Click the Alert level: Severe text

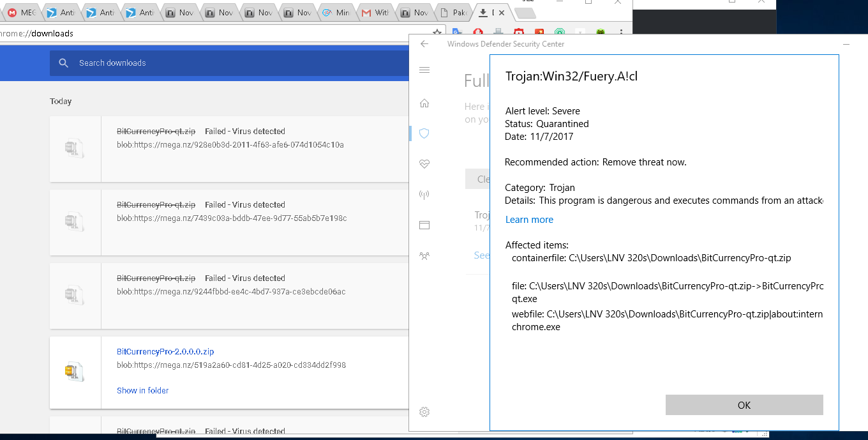click(x=542, y=111)
